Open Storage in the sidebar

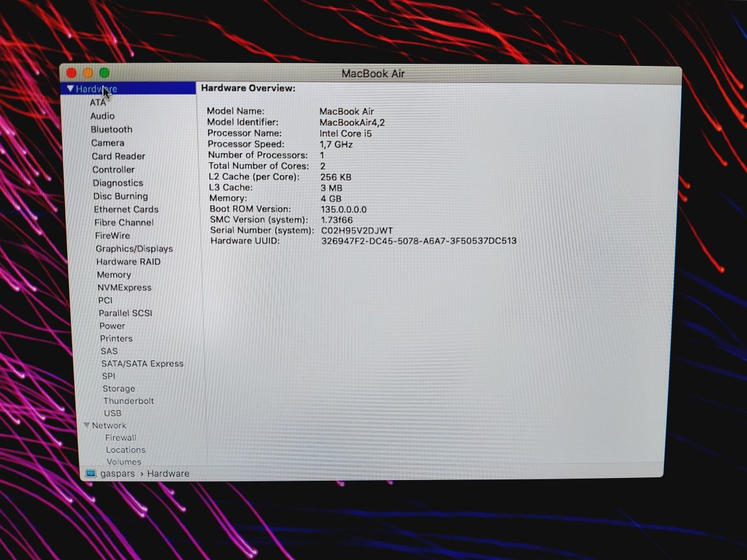119,389
